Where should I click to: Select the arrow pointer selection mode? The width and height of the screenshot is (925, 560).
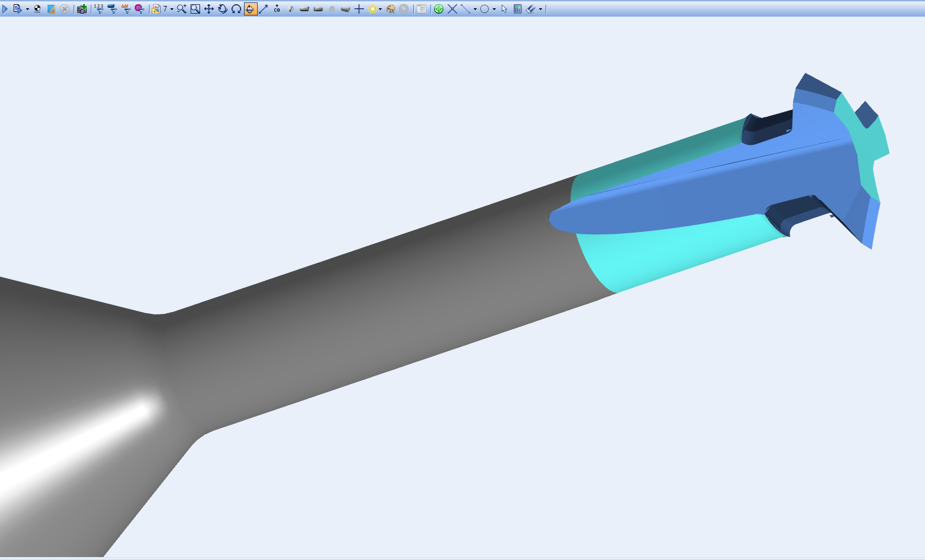(504, 9)
